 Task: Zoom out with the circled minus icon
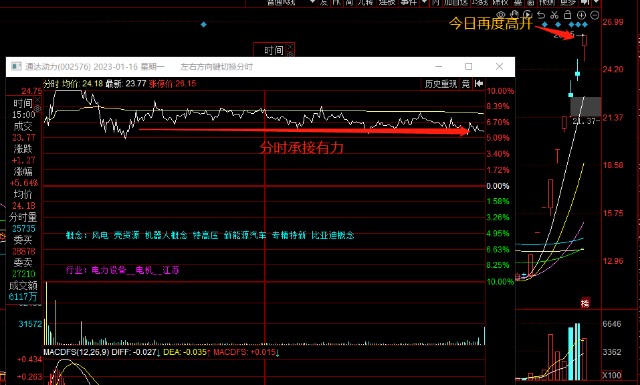point(595,15)
